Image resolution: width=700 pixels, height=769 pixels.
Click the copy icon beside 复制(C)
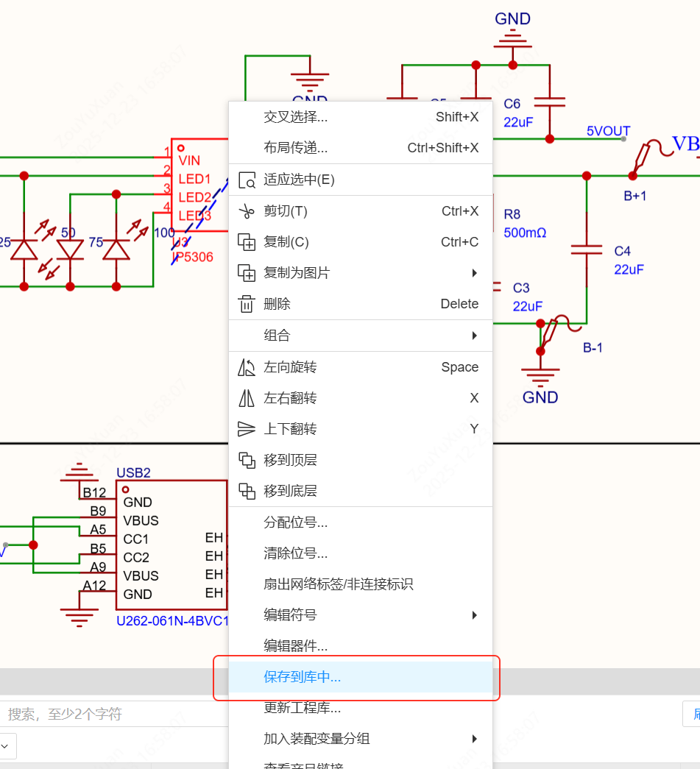[x=247, y=242]
